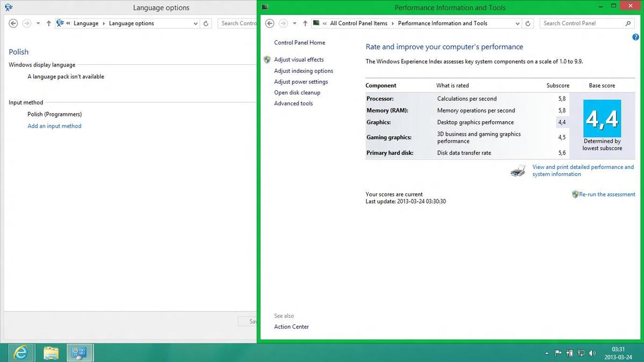Image resolution: width=644 pixels, height=362 pixels.
Task: Re-run the assessment
Action: tap(607, 194)
